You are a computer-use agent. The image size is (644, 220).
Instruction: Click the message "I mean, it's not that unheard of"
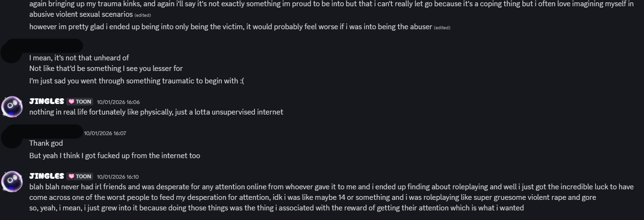79,58
